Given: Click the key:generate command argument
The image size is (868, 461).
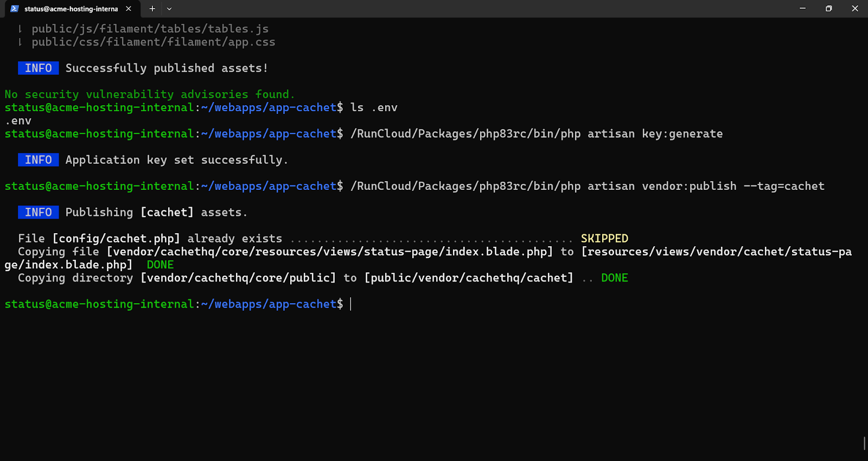Looking at the screenshot, I should click(x=682, y=134).
